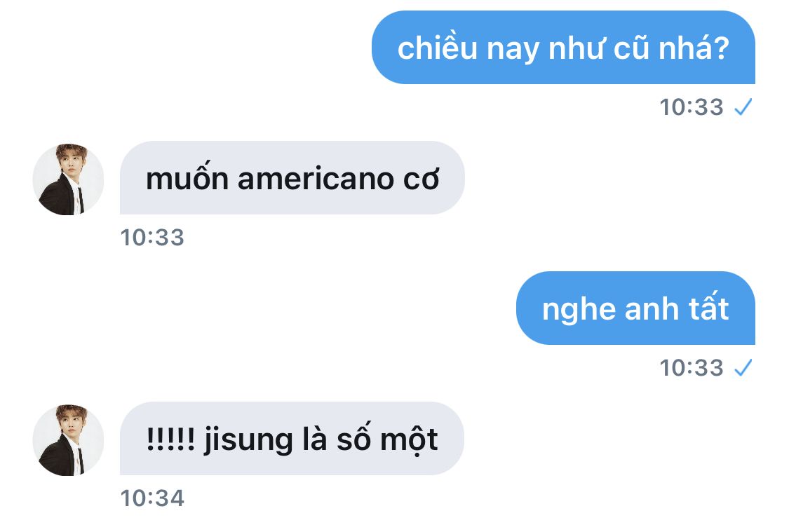Click the 10:34 timestamp below the last message
The width and height of the screenshot is (789, 532).
coord(152,498)
